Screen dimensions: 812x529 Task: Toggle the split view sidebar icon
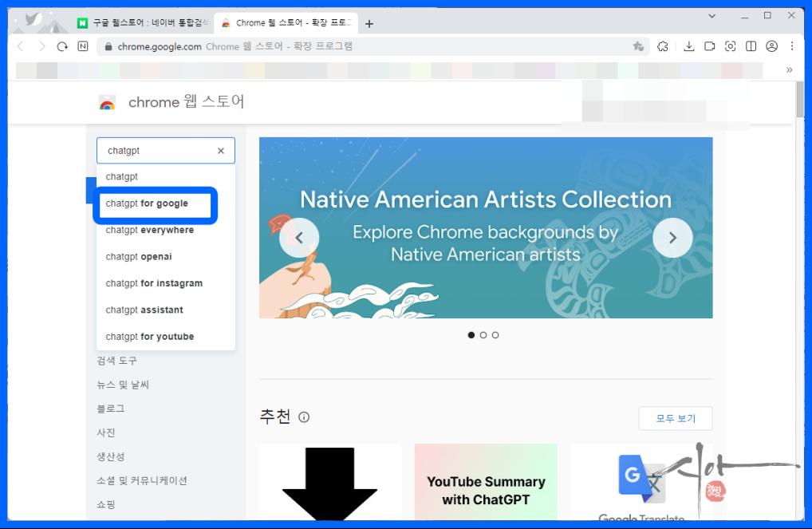751,46
